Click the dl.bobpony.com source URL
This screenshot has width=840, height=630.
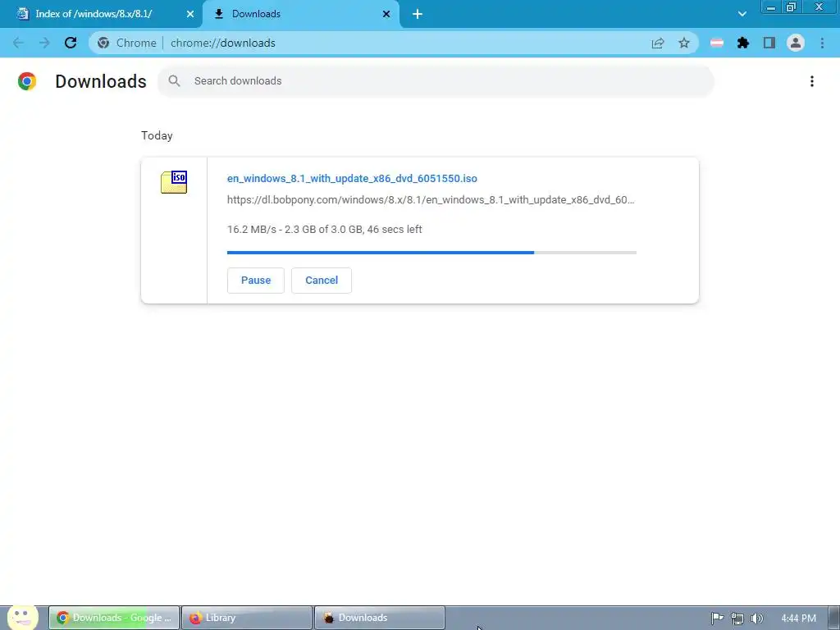(x=431, y=200)
